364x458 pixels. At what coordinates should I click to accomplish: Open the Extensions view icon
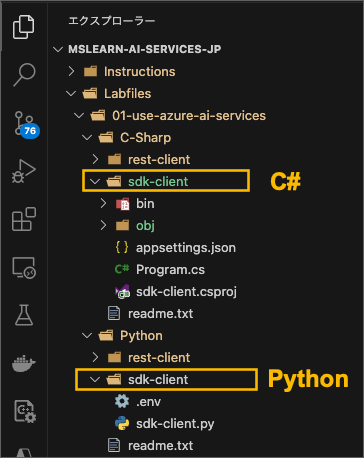(24, 219)
